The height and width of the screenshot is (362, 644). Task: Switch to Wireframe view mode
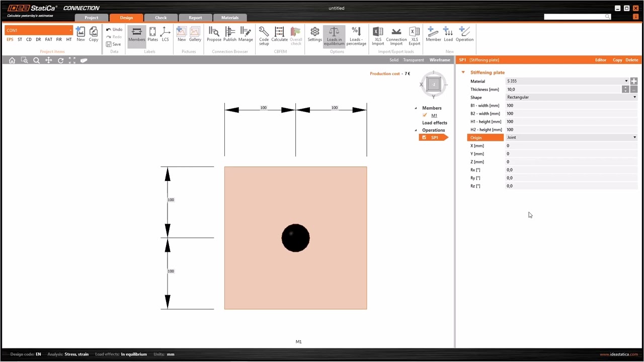[x=440, y=60]
